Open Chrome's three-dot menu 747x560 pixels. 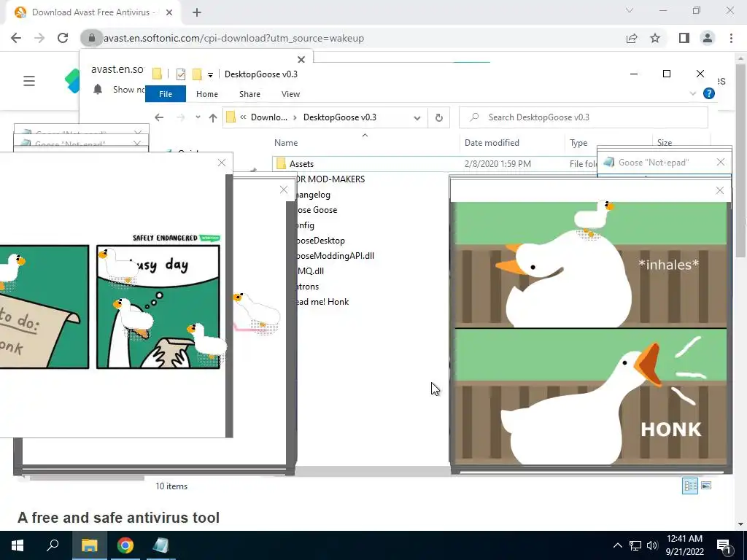[731, 38]
